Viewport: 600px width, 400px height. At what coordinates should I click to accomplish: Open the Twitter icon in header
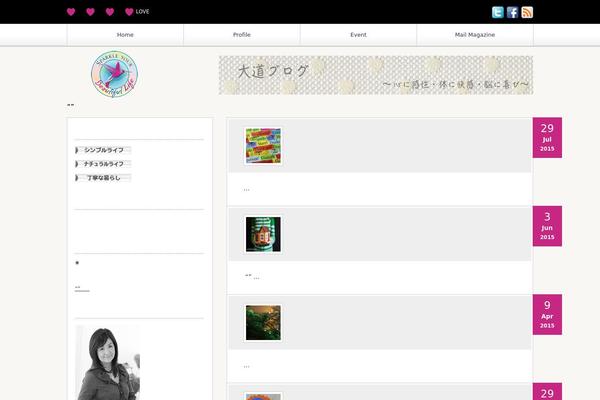pyautogui.click(x=497, y=12)
